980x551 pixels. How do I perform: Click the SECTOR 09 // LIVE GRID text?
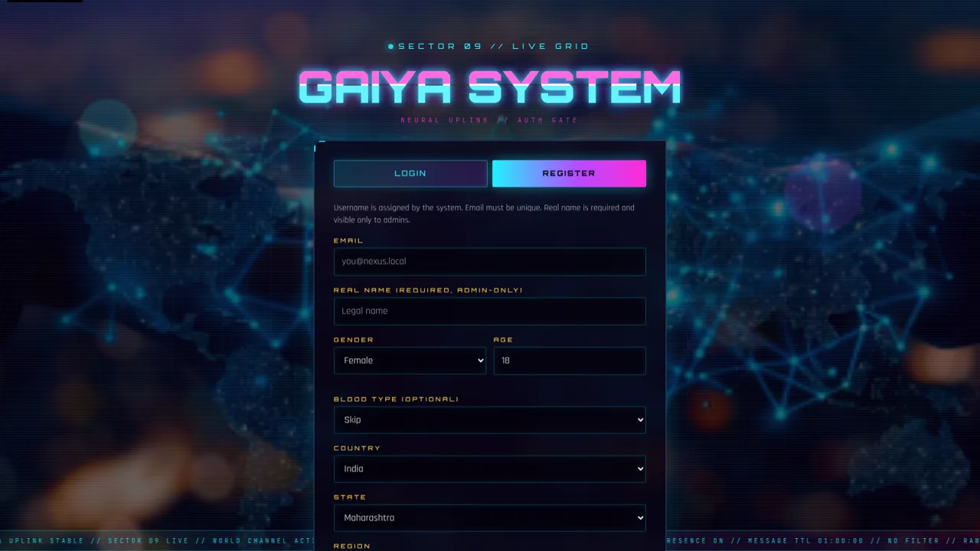[494, 47]
